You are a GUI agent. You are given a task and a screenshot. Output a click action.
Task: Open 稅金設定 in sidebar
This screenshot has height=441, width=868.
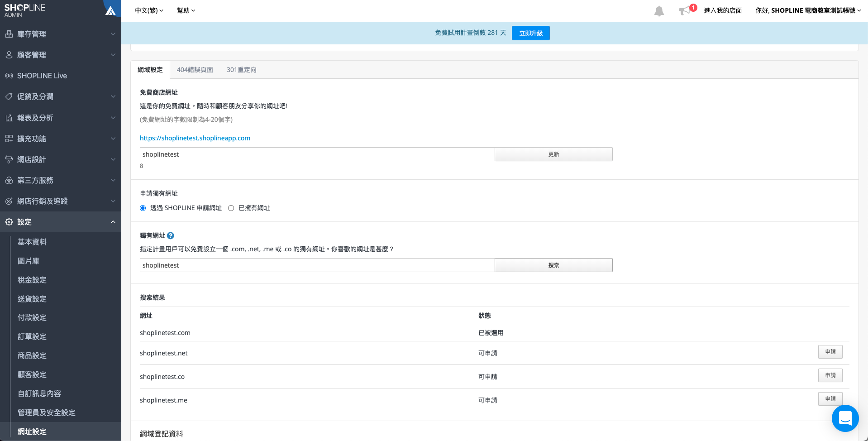click(x=32, y=280)
